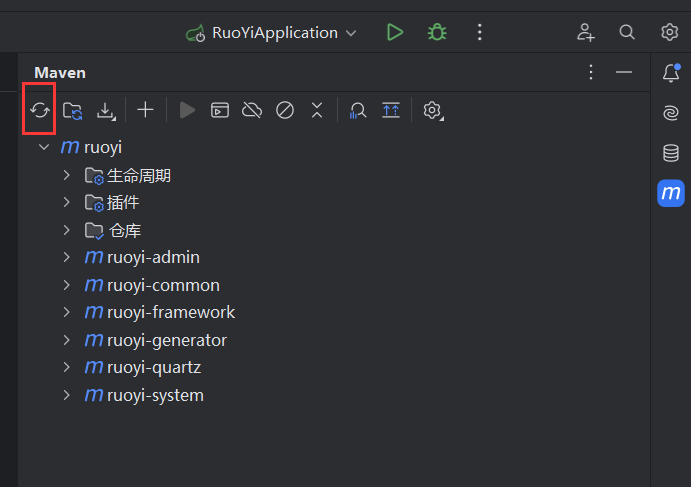Collapse the ruoyi root project node
Image resolution: width=691 pixels, height=487 pixels.
click(43, 147)
